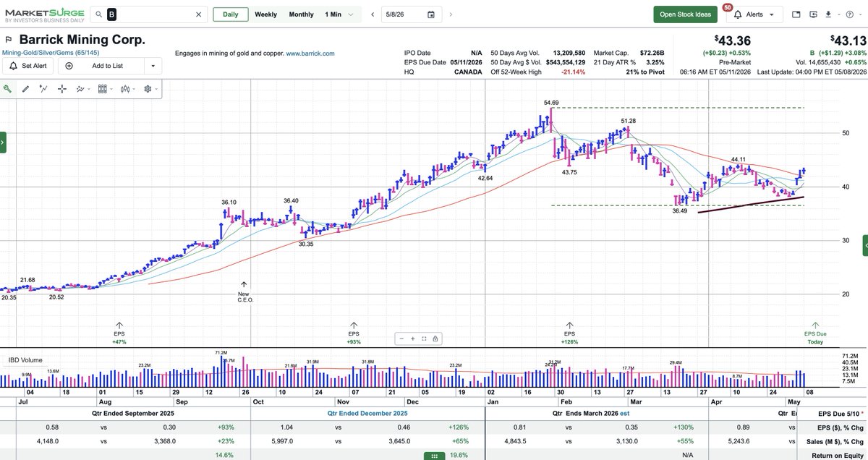Click the red 50 alerts badge
Screen dimensions: 868x460
coord(727,7)
